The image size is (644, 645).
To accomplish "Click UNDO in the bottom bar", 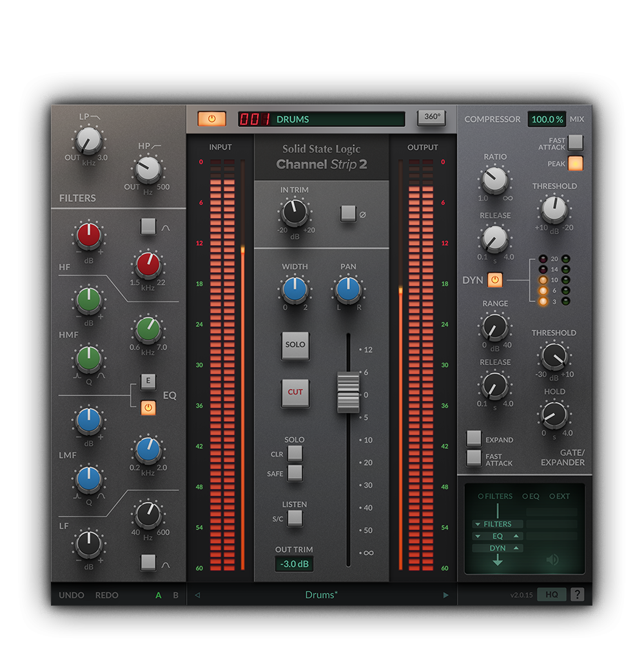I will coord(71,595).
